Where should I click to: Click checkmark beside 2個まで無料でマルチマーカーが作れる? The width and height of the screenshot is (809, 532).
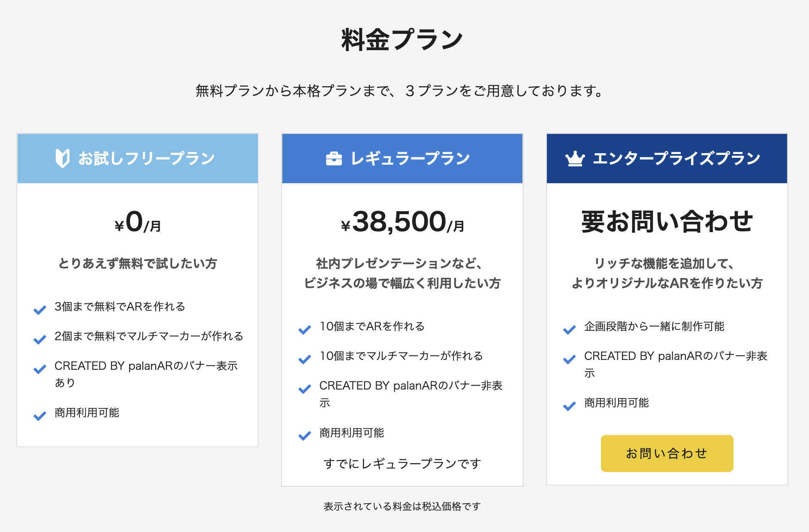click(x=40, y=339)
